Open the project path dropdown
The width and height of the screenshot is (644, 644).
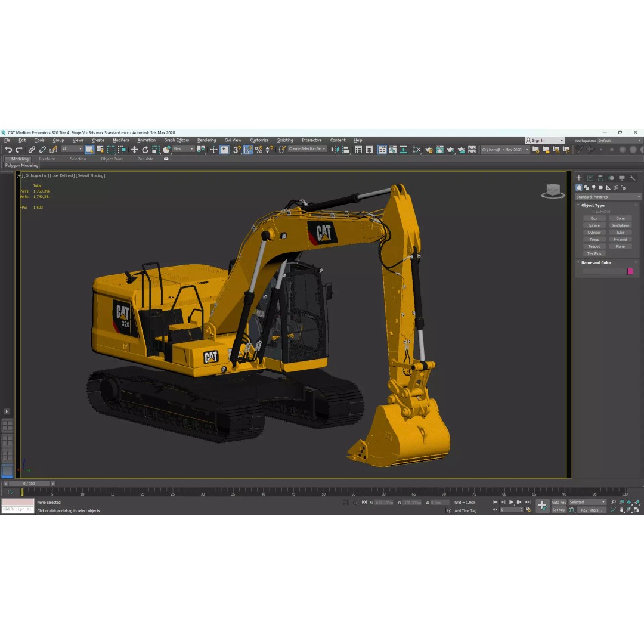point(505,150)
